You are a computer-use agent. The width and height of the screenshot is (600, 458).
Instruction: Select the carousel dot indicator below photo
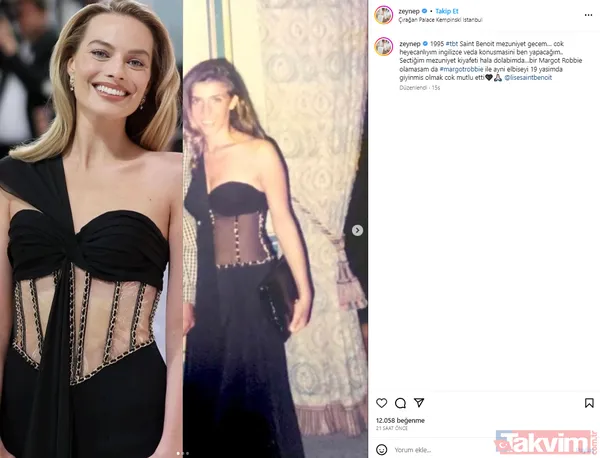(183, 453)
